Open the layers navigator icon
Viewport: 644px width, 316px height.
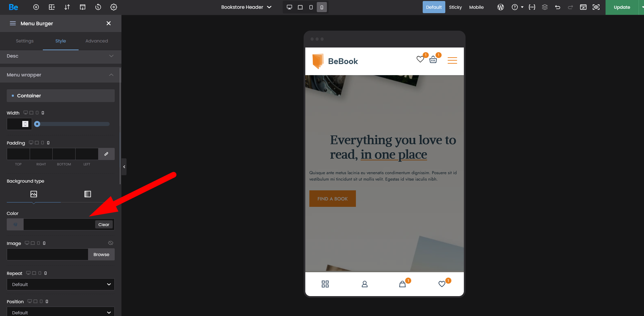(x=545, y=7)
